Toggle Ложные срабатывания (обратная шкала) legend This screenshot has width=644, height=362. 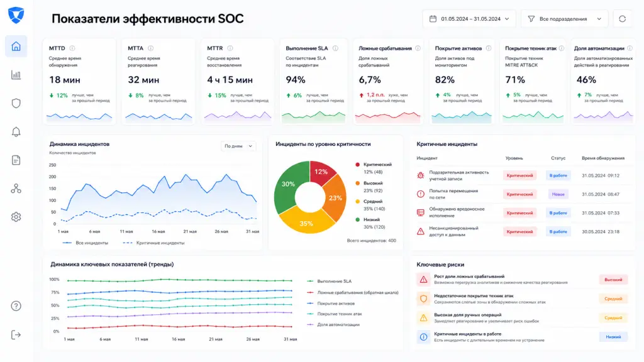coord(353,293)
